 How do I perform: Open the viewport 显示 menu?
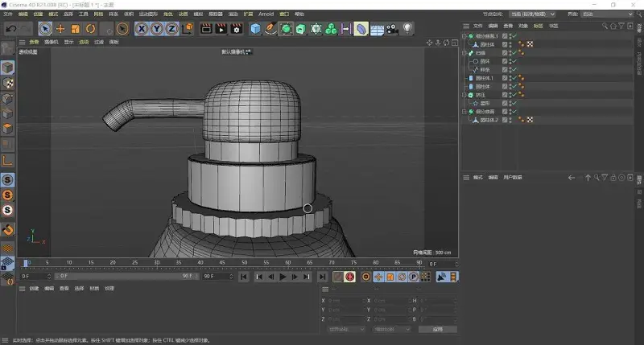(68, 42)
